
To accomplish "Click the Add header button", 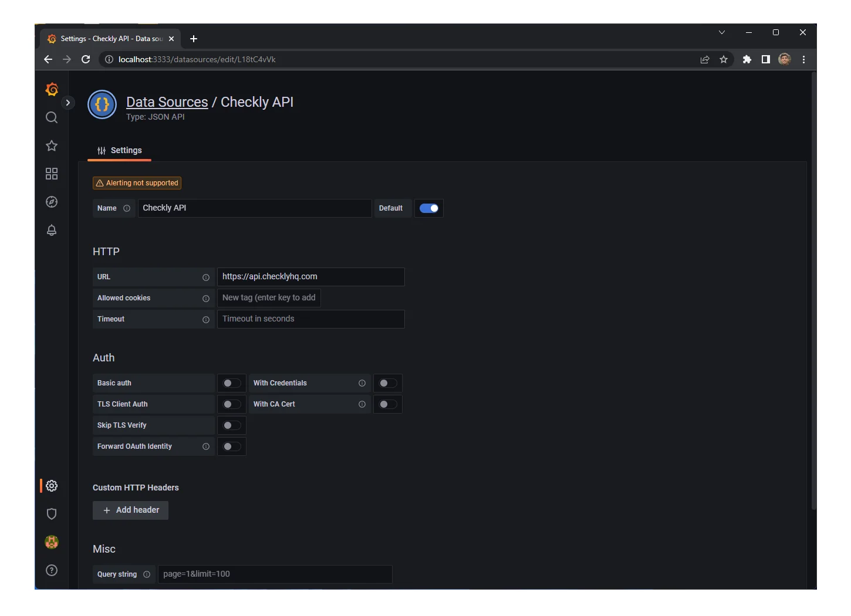I will pyautogui.click(x=130, y=510).
